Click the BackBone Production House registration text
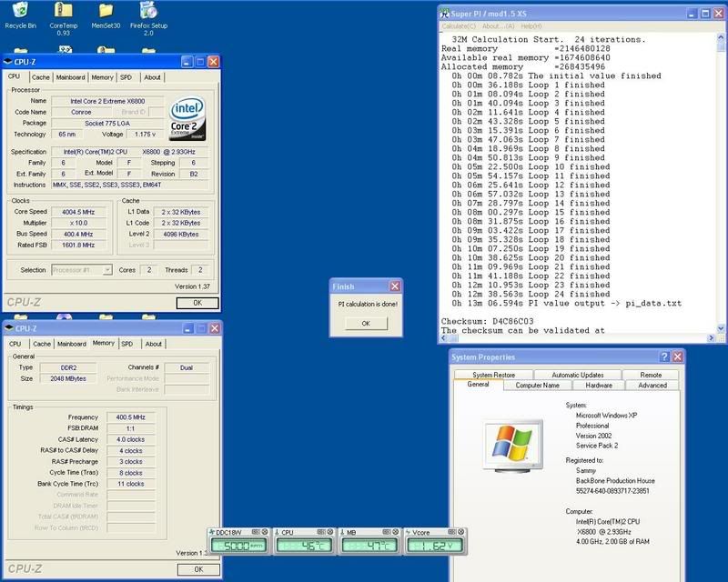The width and height of the screenshot is (728, 582). pos(615,481)
